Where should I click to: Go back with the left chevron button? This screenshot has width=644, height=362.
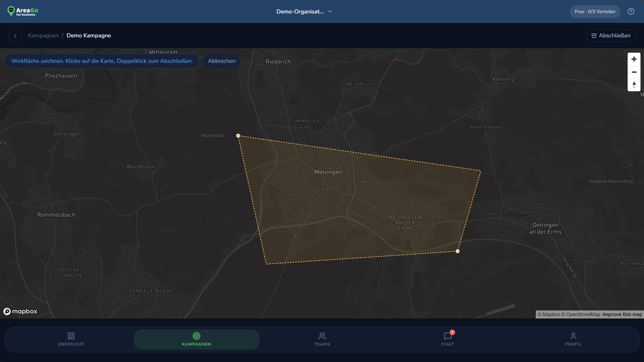pos(15,35)
